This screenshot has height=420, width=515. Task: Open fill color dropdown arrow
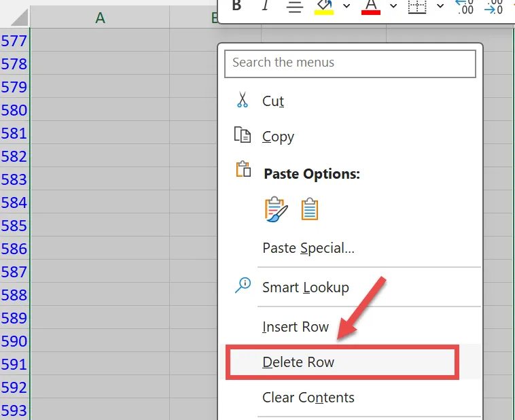point(347,6)
